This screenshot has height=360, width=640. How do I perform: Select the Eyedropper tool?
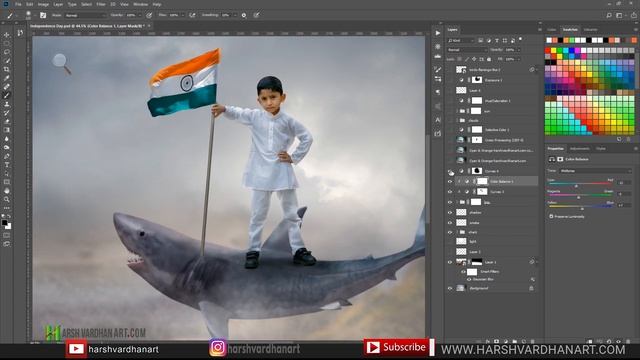[x=7, y=78]
